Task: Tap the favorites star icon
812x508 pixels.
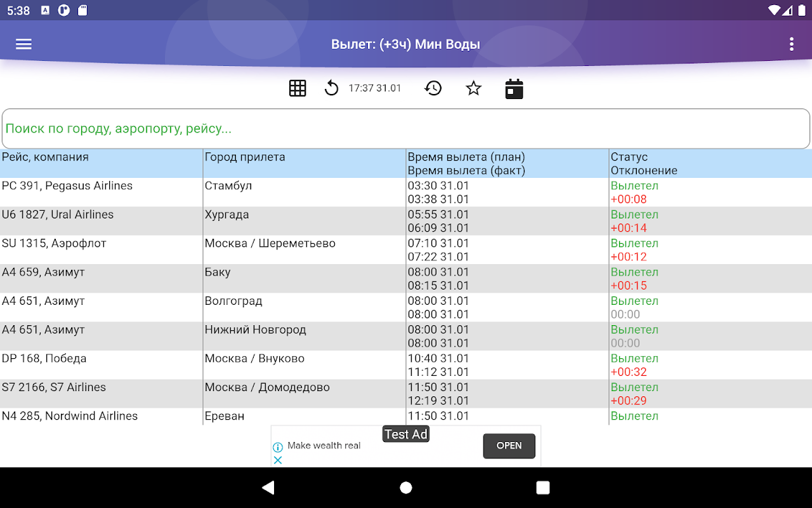Action: coord(474,88)
